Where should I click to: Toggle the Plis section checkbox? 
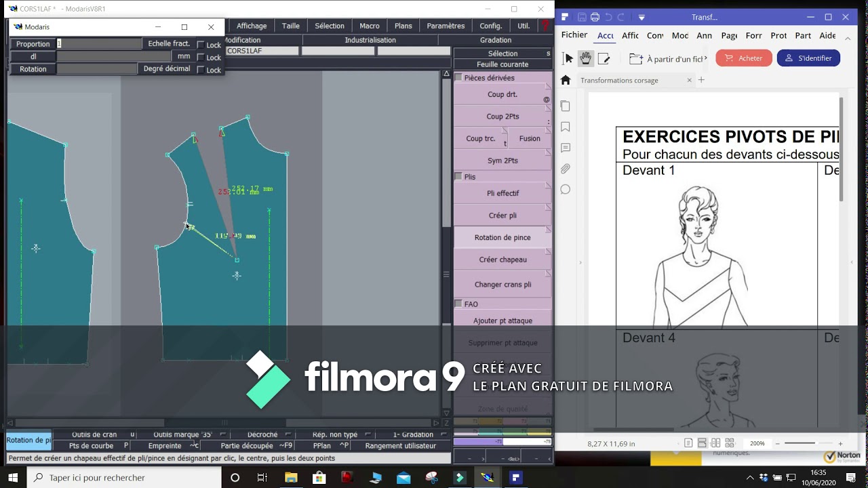coord(458,177)
